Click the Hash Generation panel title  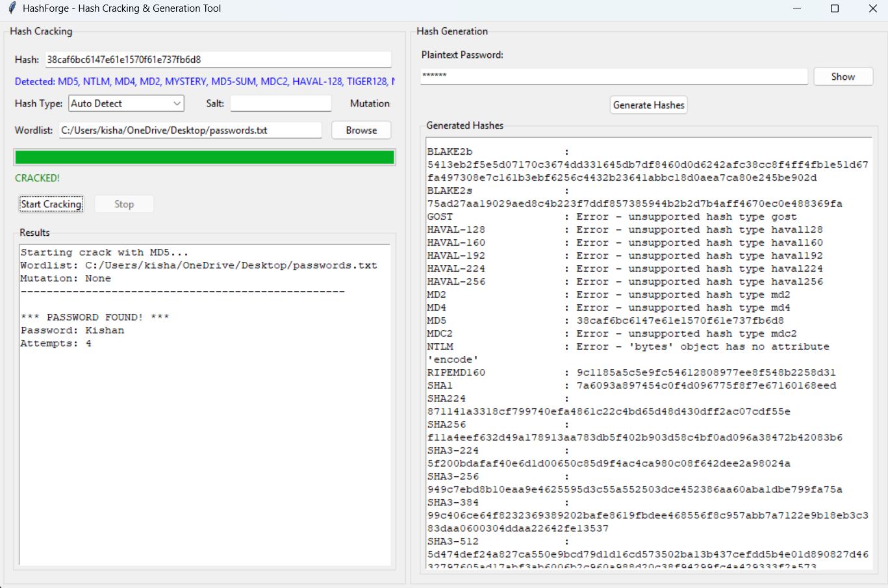point(452,31)
